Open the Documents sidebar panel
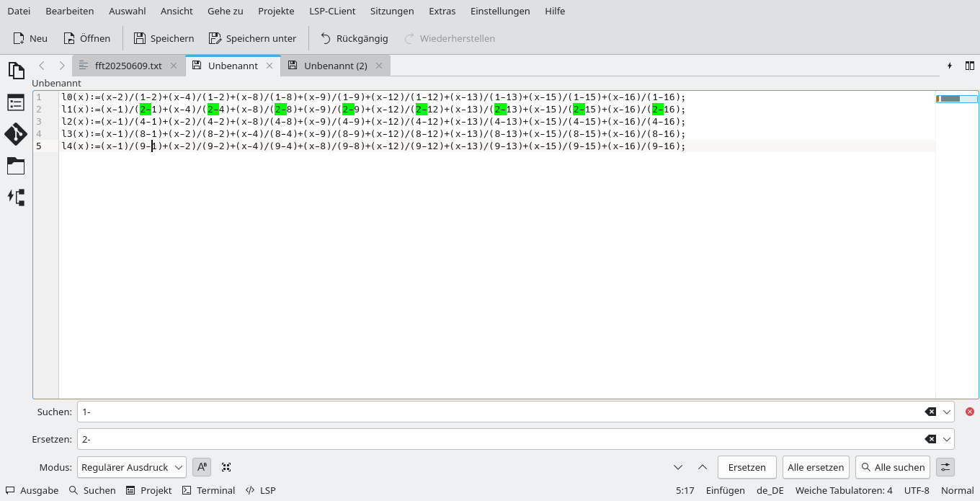The height and width of the screenshot is (501, 980). click(x=16, y=71)
